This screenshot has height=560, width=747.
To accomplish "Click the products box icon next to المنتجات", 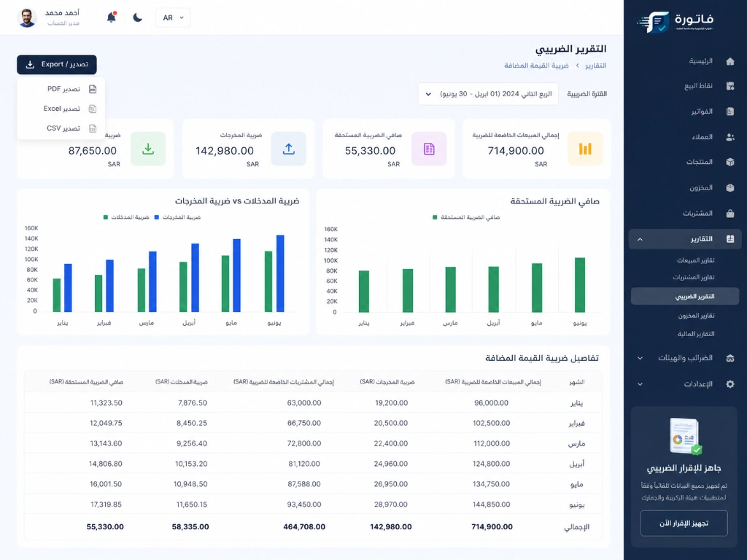I will [729, 162].
